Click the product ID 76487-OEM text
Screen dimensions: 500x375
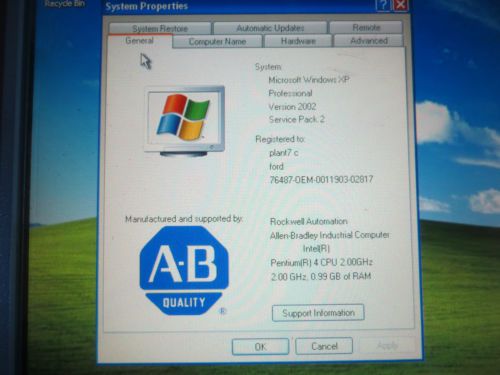coord(321,180)
